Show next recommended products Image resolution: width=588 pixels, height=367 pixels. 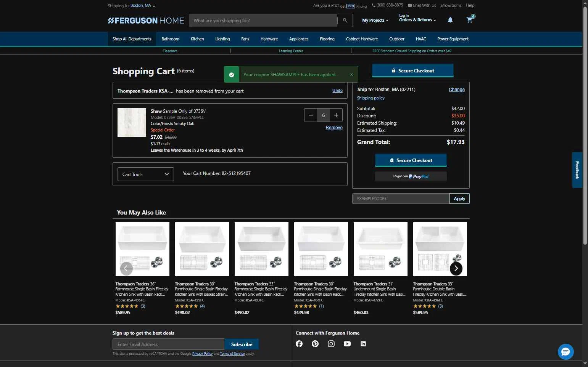click(456, 268)
